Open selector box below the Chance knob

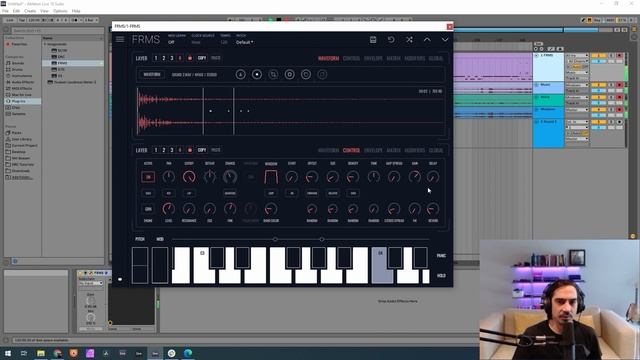(x=230, y=193)
